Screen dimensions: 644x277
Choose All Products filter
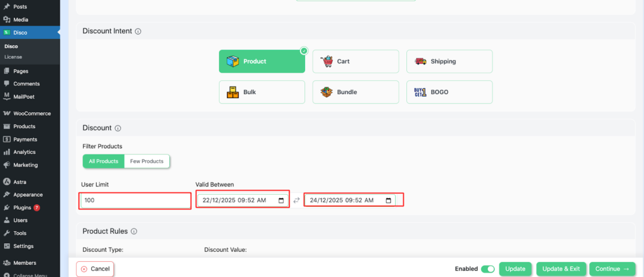pos(104,161)
